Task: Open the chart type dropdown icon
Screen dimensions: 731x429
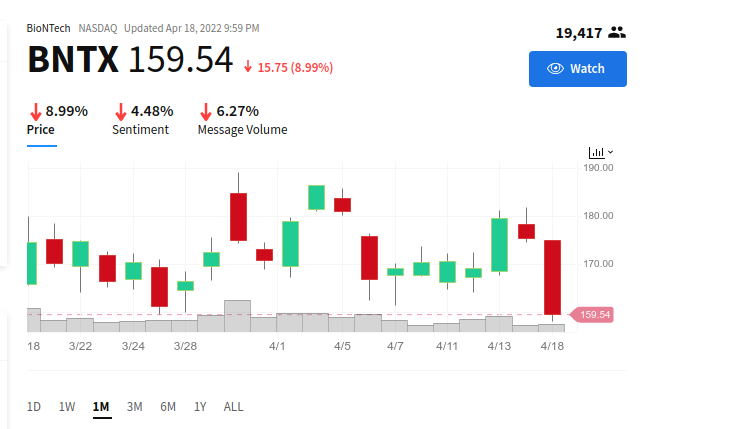Action: pos(600,152)
